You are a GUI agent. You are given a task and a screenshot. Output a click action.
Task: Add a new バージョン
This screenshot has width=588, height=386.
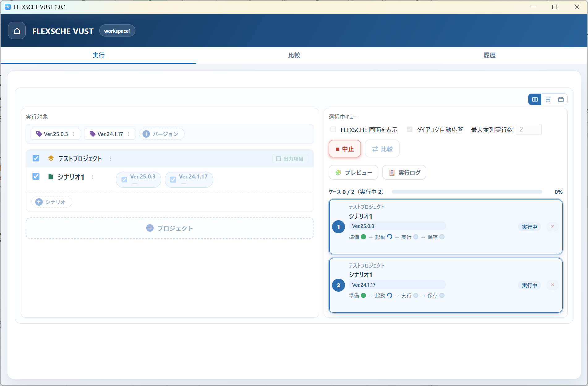click(x=162, y=134)
